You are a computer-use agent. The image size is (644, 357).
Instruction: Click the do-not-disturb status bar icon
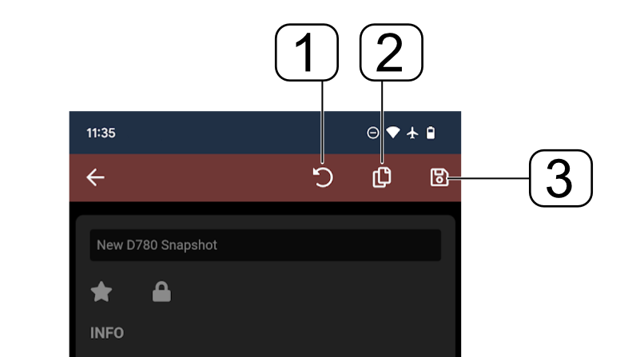click(x=372, y=133)
